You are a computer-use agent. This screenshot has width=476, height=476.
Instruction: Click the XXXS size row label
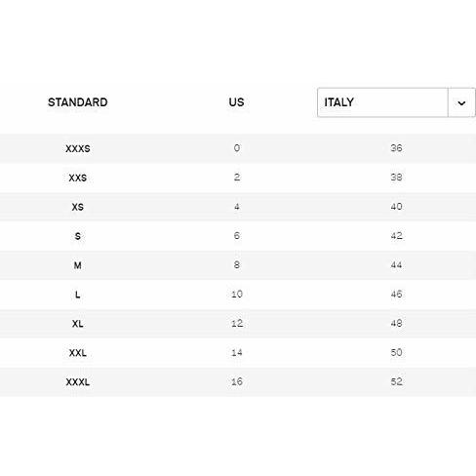(x=78, y=148)
